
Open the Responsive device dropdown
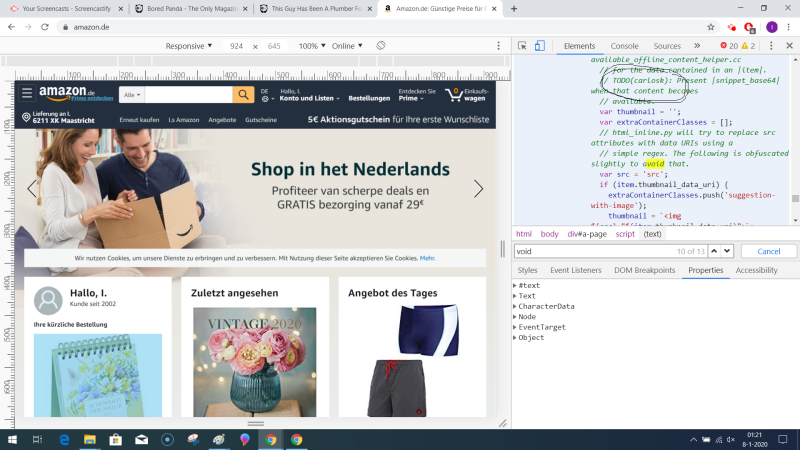(x=188, y=46)
